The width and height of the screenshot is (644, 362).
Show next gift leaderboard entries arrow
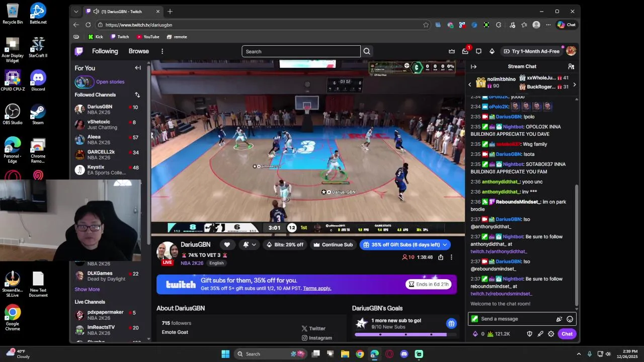(575, 84)
